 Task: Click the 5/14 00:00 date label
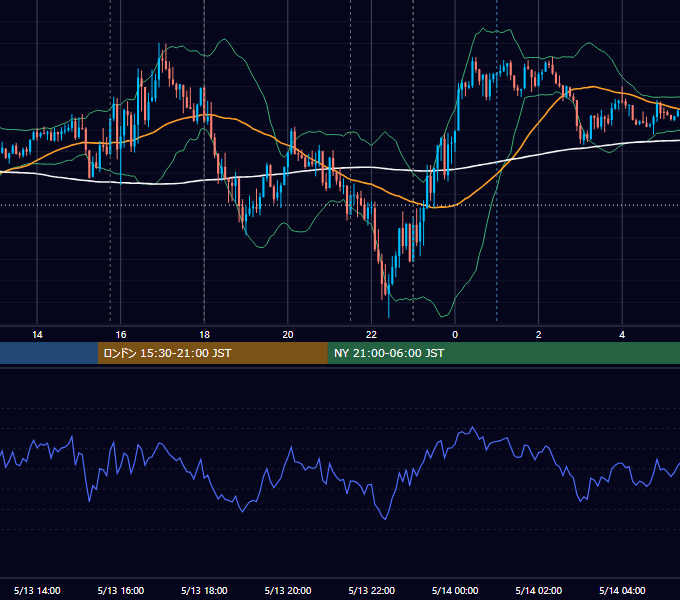click(x=455, y=590)
